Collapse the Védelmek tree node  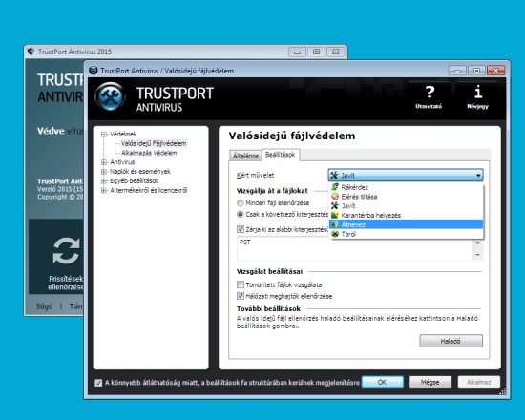coord(104,134)
